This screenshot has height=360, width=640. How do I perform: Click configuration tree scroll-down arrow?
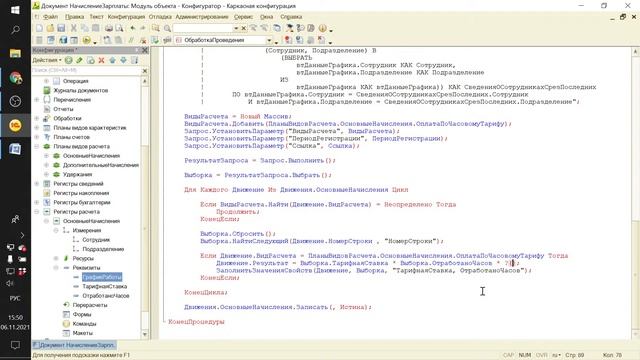pyautogui.click(x=144, y=334)
